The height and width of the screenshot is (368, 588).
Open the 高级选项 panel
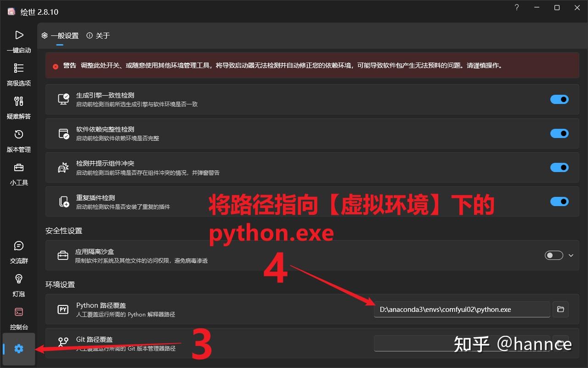point(19,74)
